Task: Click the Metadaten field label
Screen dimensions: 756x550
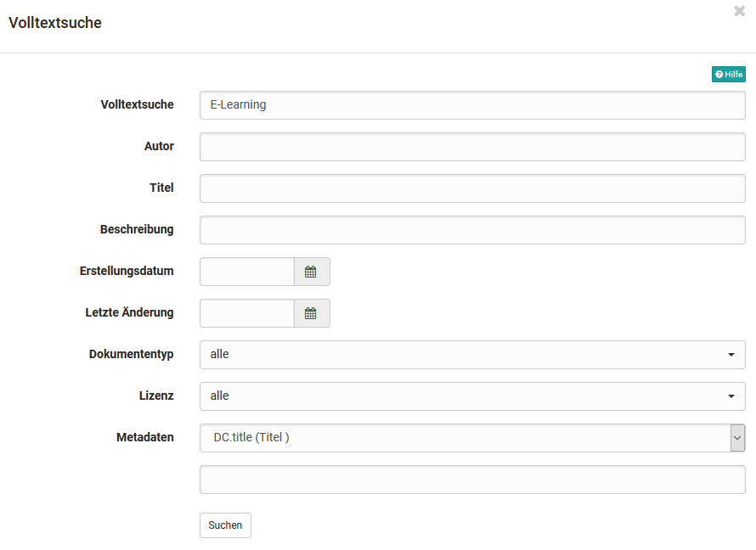Action: (x=144, y=437)
